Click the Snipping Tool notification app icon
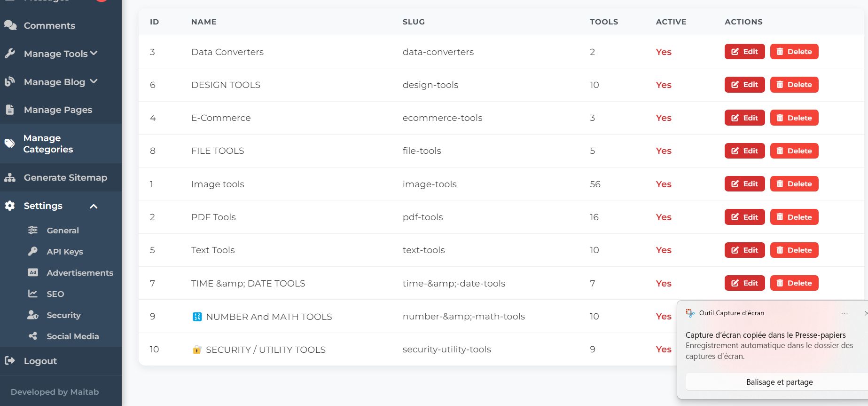Viewport: 868px width, 406px height. [690, 313]
